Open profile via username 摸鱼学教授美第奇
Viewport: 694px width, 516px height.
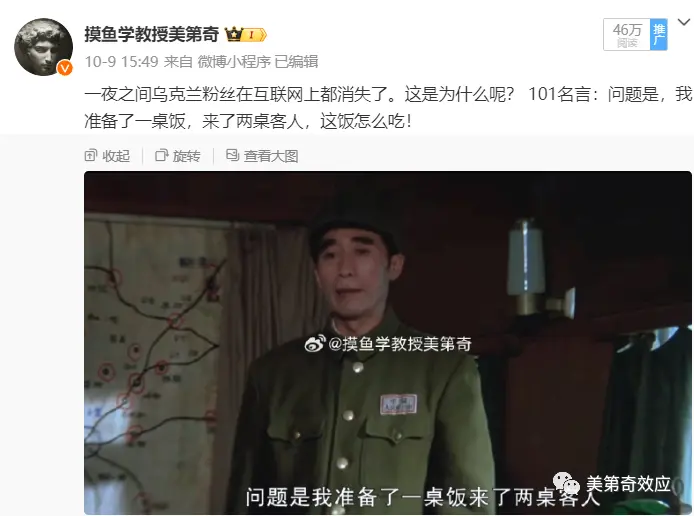pyautogui.click(x=152, y=34)
